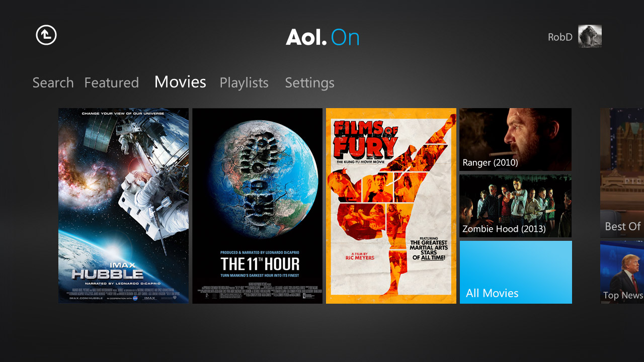644x362 pixels.
Task: Open Zombie Hood (2013) tile
Action: click(x=515, y=206)
